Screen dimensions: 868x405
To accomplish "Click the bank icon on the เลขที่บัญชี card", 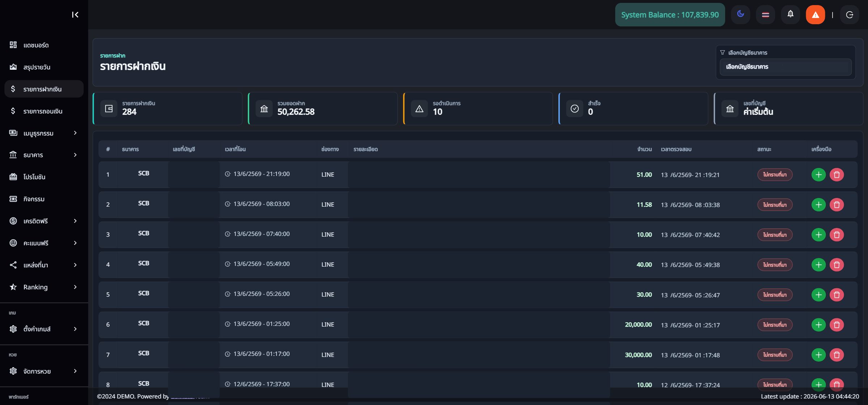I will [x=730, y=109].
